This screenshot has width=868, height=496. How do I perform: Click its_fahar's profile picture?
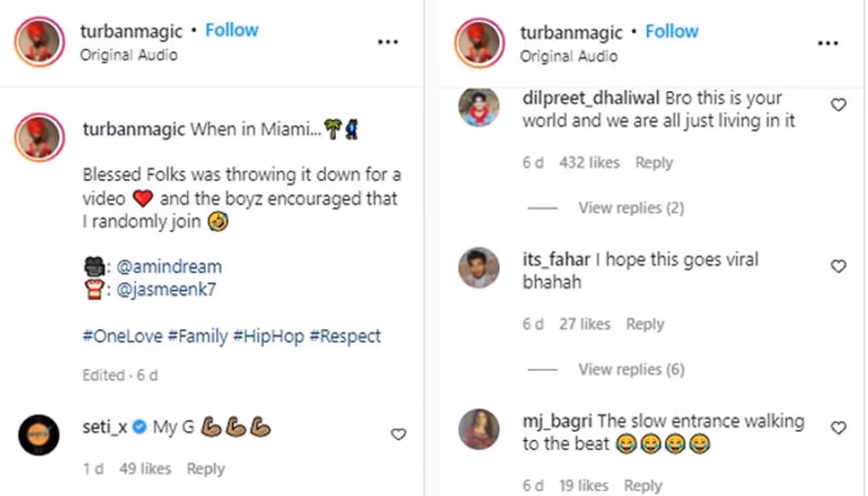tap(479, 268)
